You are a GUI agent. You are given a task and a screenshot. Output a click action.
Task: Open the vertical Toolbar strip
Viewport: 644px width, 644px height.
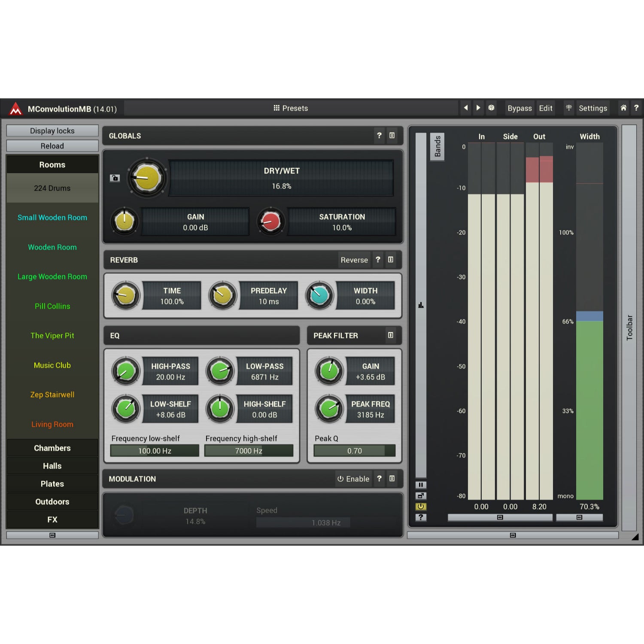(x=629, y=328)
